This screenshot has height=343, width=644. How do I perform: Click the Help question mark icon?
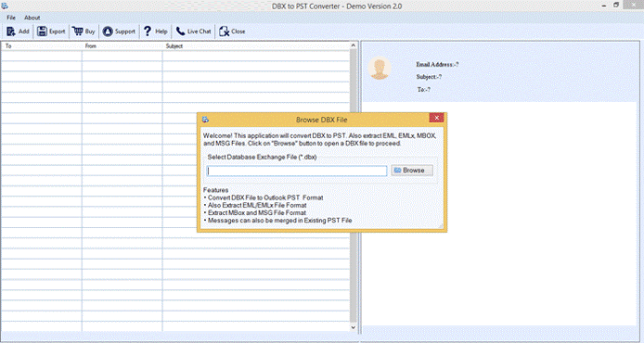pos(148,32)
